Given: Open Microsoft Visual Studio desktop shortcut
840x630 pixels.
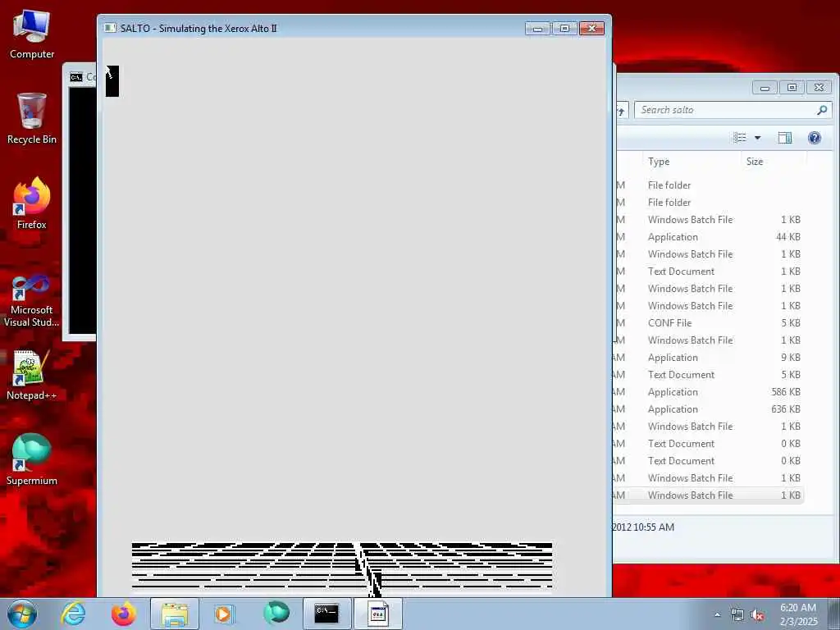Looking at the screenshot, I should 32,300.
